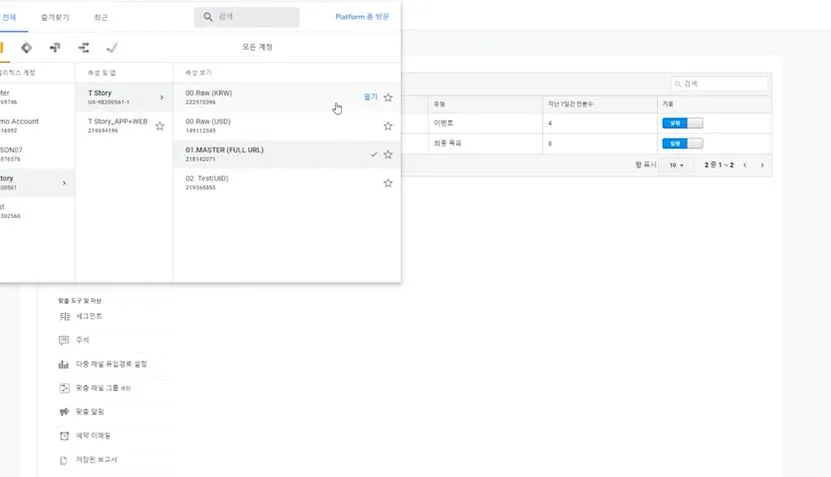This screenshot has height=477, width=831.
Task: Go to next page of goals table
Action: point(762,165)
